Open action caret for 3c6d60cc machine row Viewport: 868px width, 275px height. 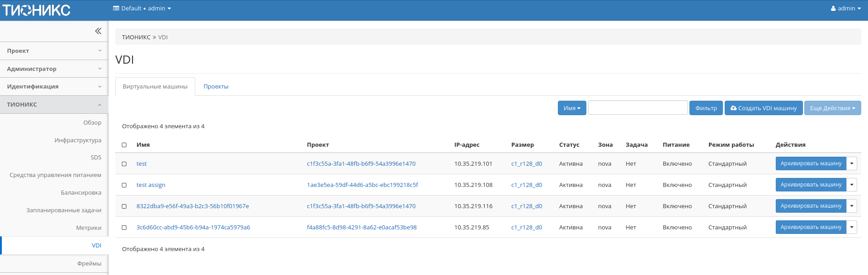pyautogui.click(x=852, y=227)
